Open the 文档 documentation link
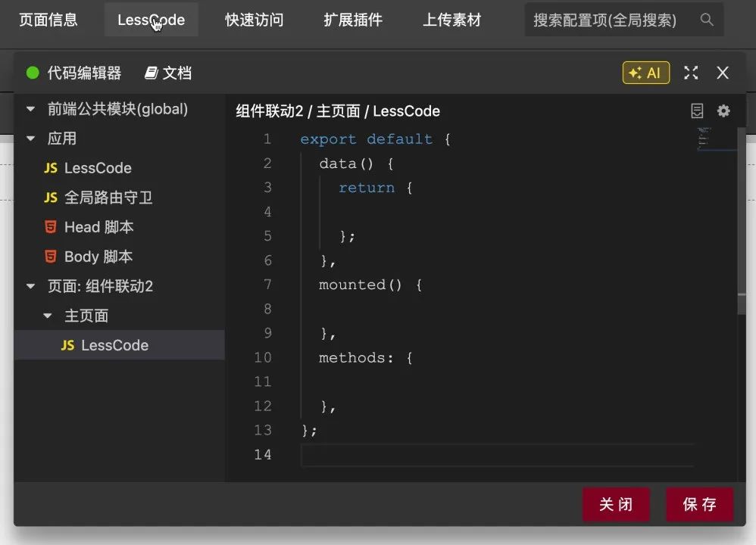 click(168, 73)
